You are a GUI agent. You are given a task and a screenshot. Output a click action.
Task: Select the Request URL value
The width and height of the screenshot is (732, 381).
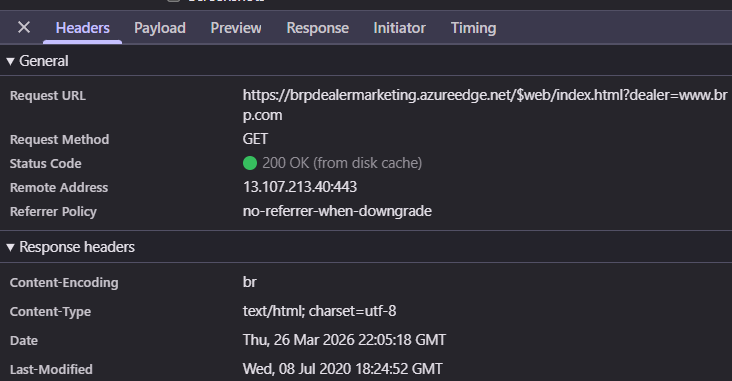[x=485, y=105]
